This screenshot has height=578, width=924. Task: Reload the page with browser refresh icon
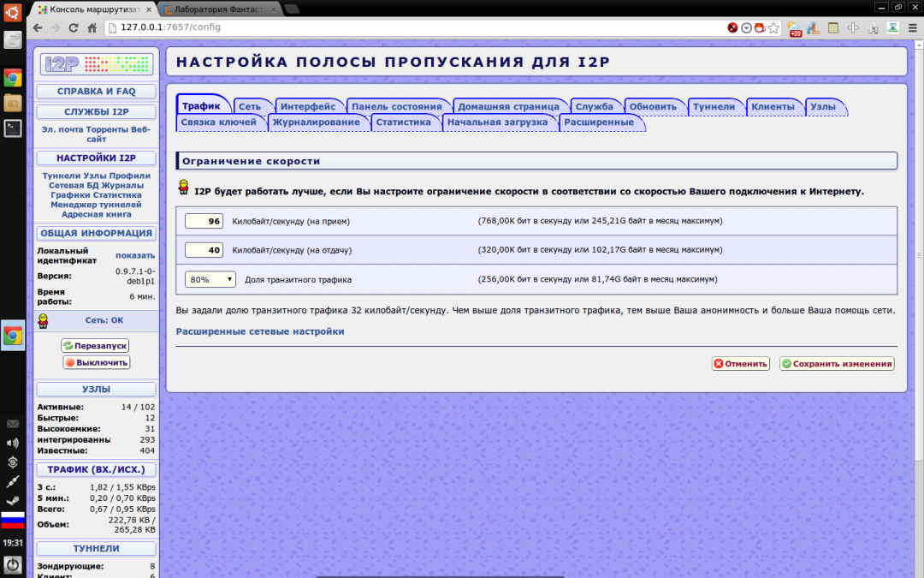[x=74, y=27]
